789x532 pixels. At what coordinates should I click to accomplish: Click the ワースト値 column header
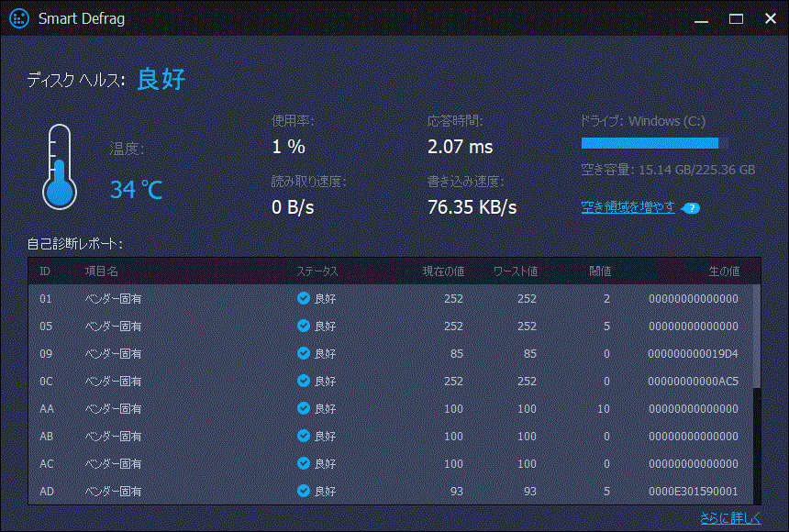point(516,272)
